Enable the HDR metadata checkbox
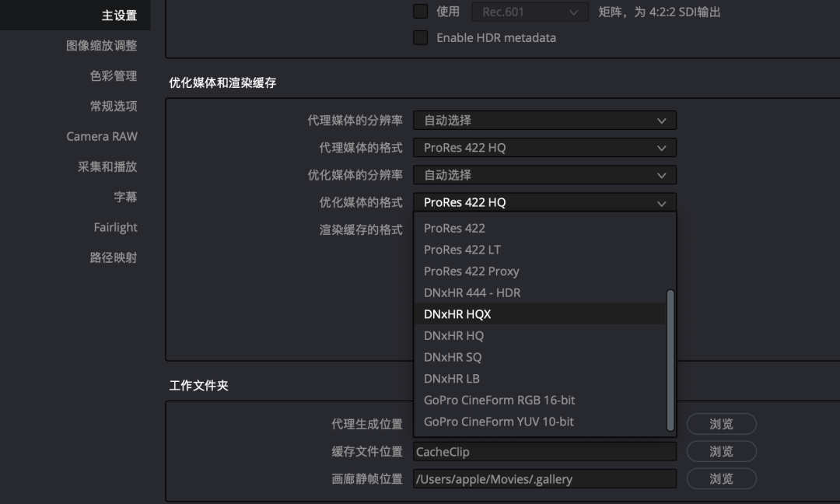Screen dimensions: 840x504 (x=421, y=37)
